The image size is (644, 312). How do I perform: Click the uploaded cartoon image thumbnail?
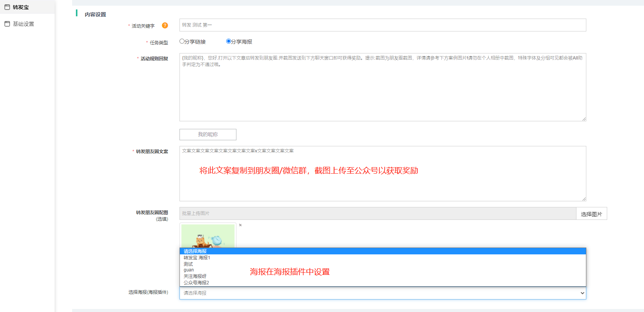coord(208,236)
